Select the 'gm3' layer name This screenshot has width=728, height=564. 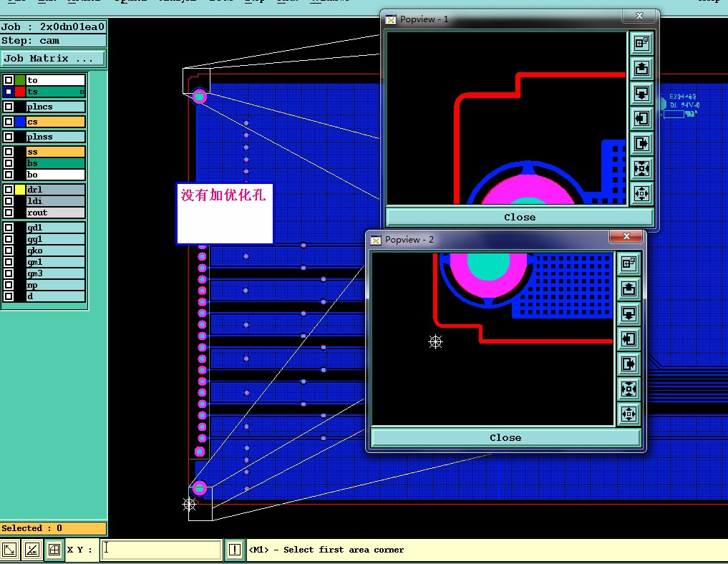(55, 274)
